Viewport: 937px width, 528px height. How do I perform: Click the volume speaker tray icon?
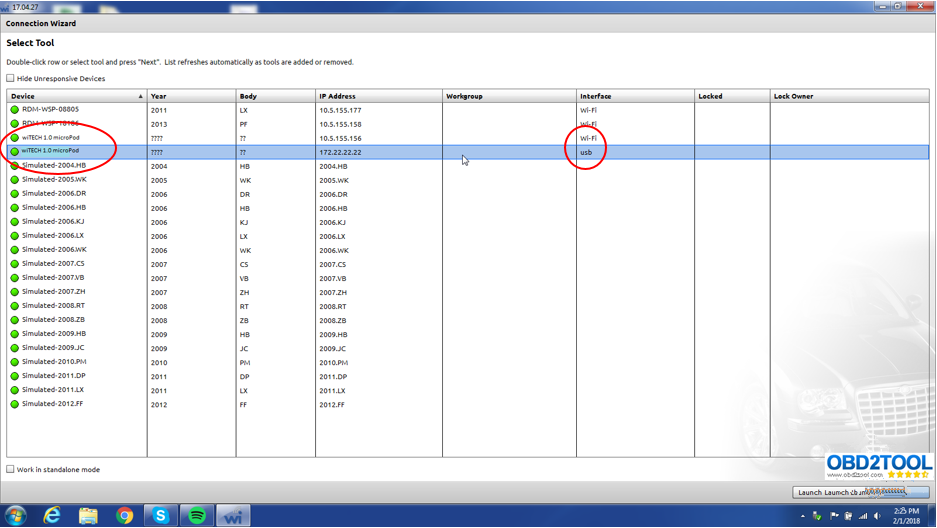[x=877, y=516]
